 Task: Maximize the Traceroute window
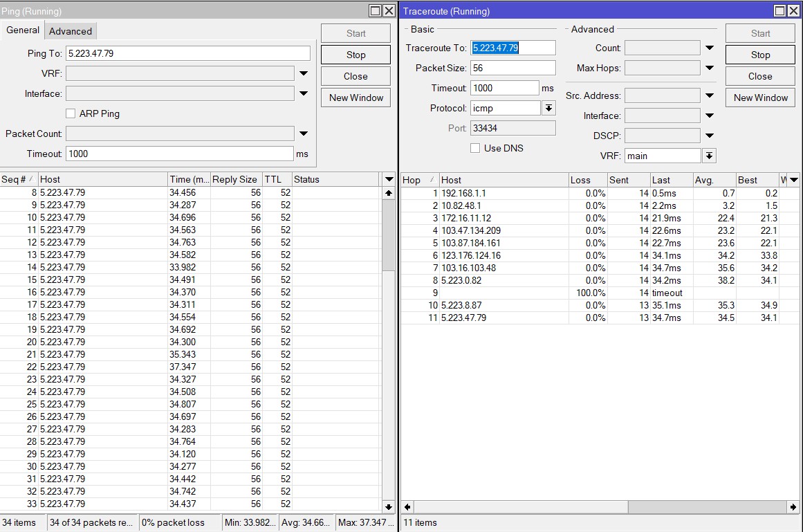pyautogui.click(x=779, y=11)
